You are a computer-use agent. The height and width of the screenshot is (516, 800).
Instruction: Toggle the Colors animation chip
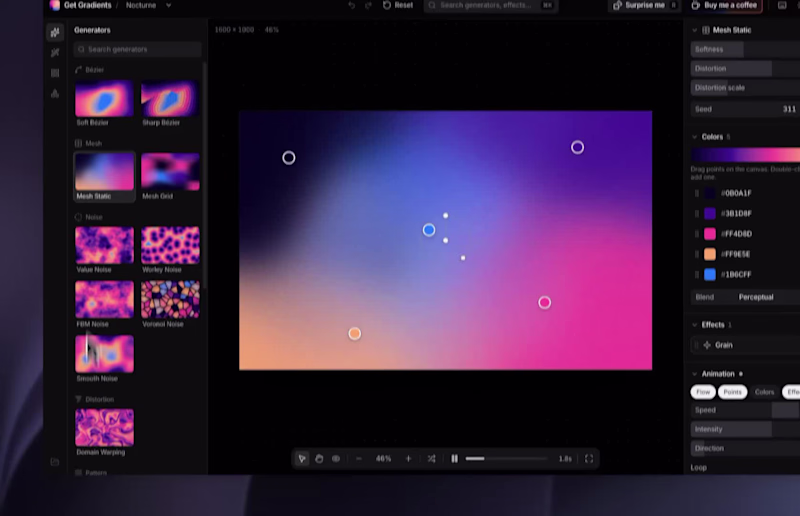point(764,392)
